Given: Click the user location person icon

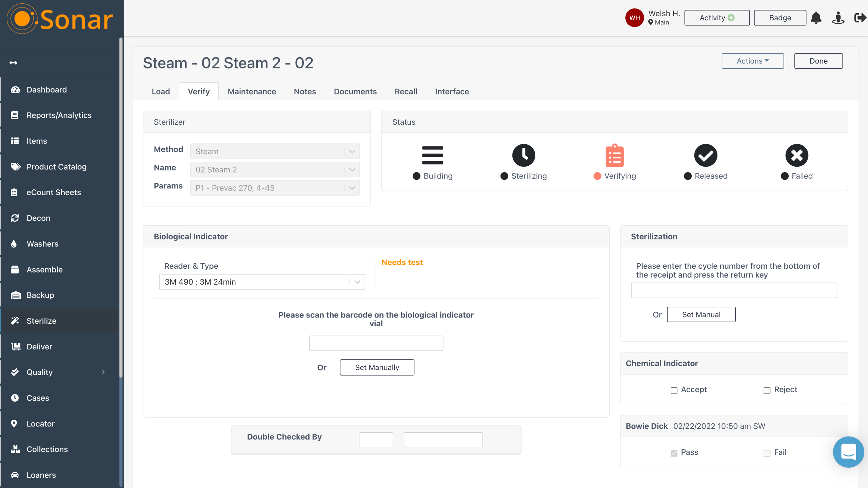Looking at the screenshot, I should [x=838, y=18].
